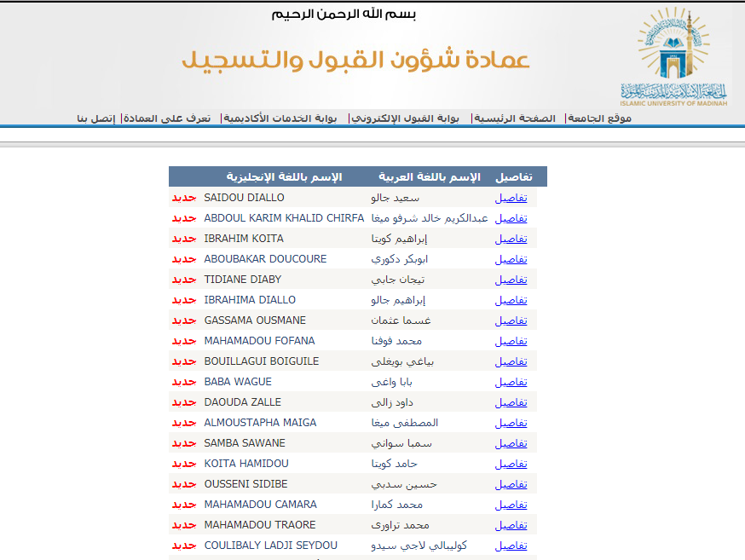Click the Arabic name غسما عثمان

pos(401,320)
